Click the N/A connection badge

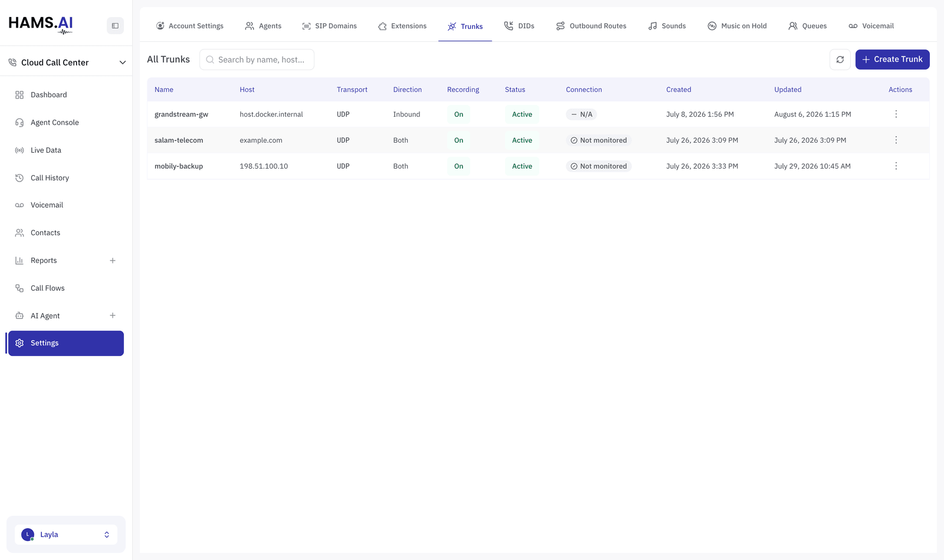581,114
